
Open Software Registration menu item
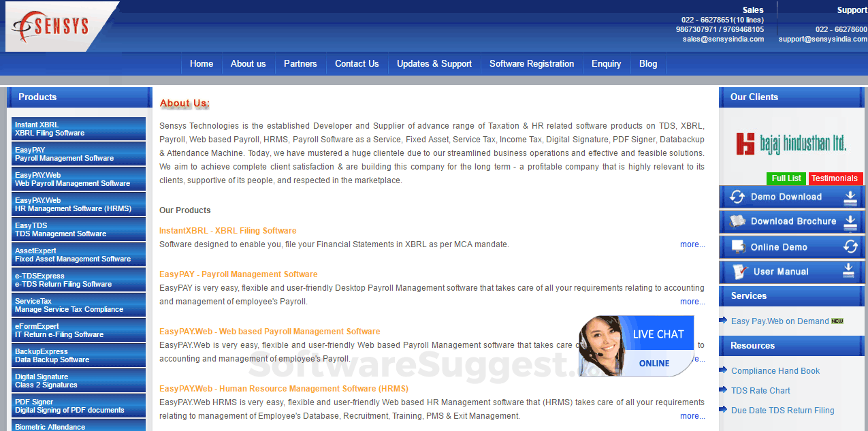coord(532,64)
